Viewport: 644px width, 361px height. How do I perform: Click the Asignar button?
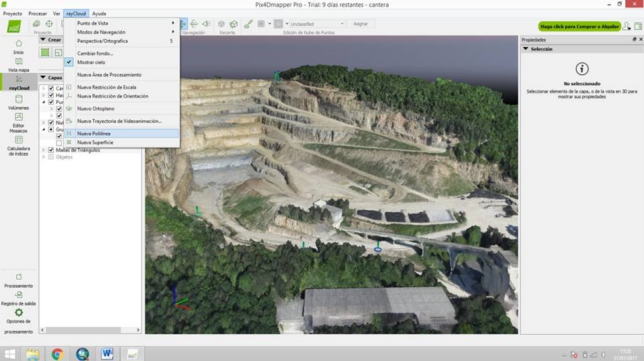click(360, 23)
